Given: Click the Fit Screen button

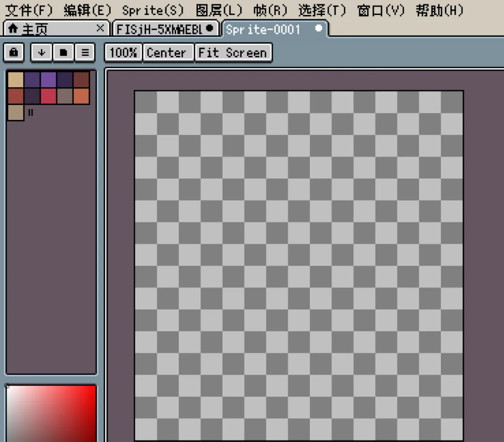Looking at the screenshot, I should pyautogui.click(x=233, y=52).
